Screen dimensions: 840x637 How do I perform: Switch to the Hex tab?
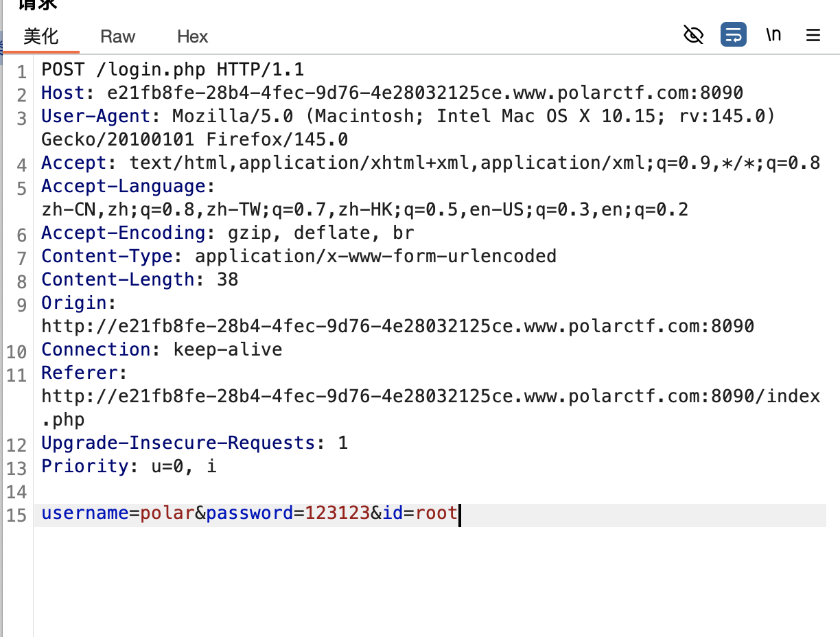[x=192, y=36]
